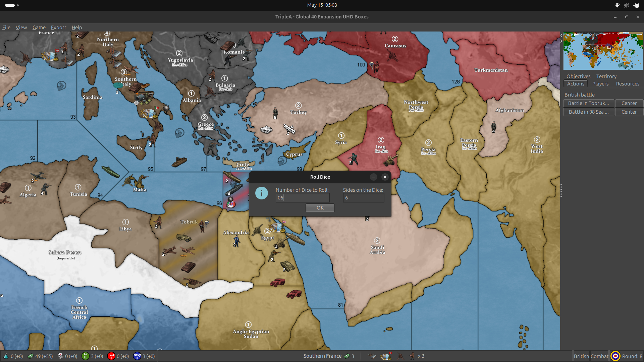Click the infantry soldier in Turkey
The height and width of the screenshot is (362, 644).
click(x=275, y=112)
